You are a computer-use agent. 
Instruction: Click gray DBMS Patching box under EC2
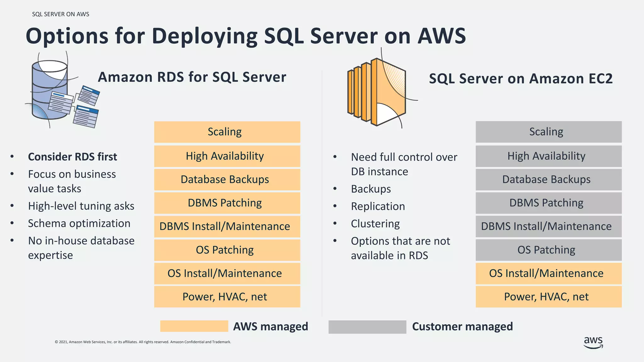click(x=548, y=203)
